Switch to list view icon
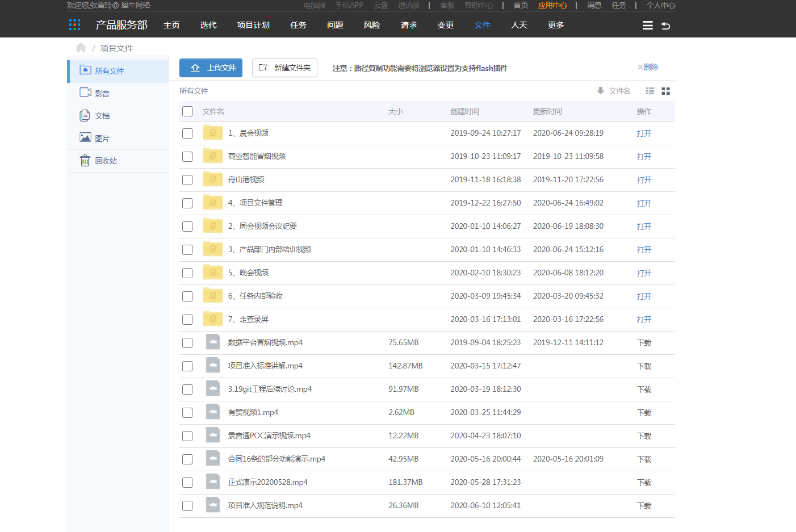This screenshot has height=532, width=796. tap(650, 91)
